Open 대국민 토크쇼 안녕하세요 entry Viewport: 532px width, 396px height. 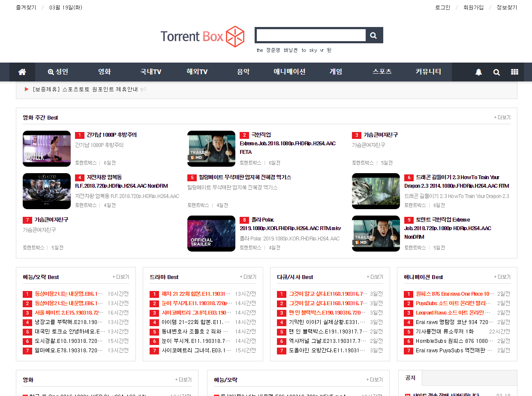pyautogui.click(x=70, y=332)
